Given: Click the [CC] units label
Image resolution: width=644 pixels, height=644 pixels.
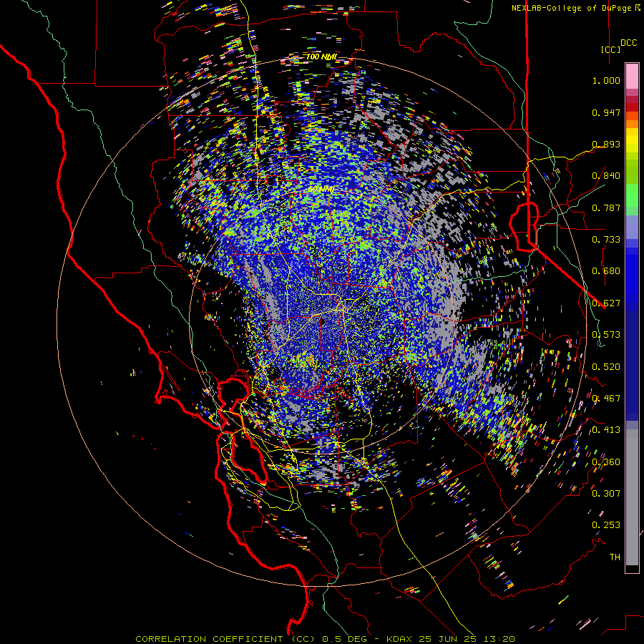Looking at the screenshot, I should click(611, 49).
